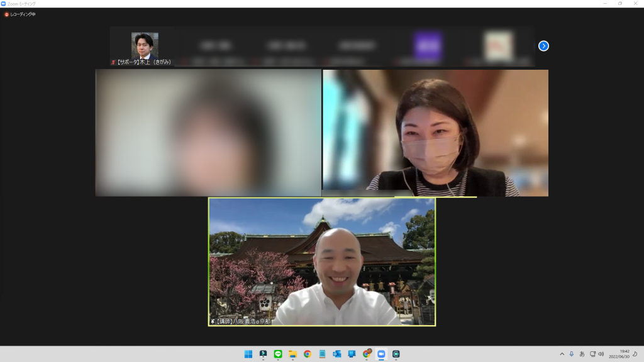Open the clock and date 19:42 panel
The image size is (644, 362).
pos(619,354)
